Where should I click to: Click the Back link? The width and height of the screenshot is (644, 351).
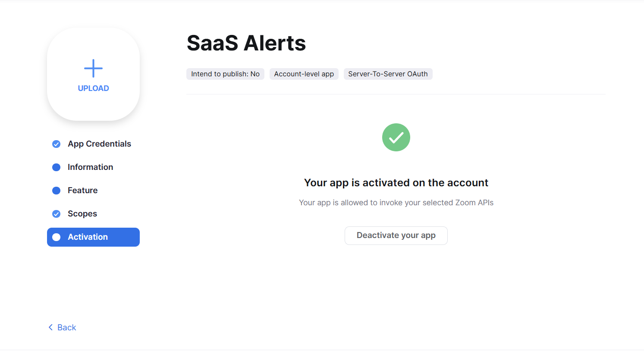pyautogui.click(x=62, y=327)
